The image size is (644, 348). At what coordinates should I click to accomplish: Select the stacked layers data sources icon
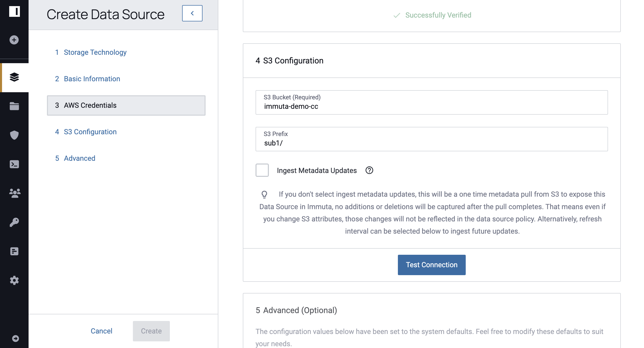tap(14, 77)
